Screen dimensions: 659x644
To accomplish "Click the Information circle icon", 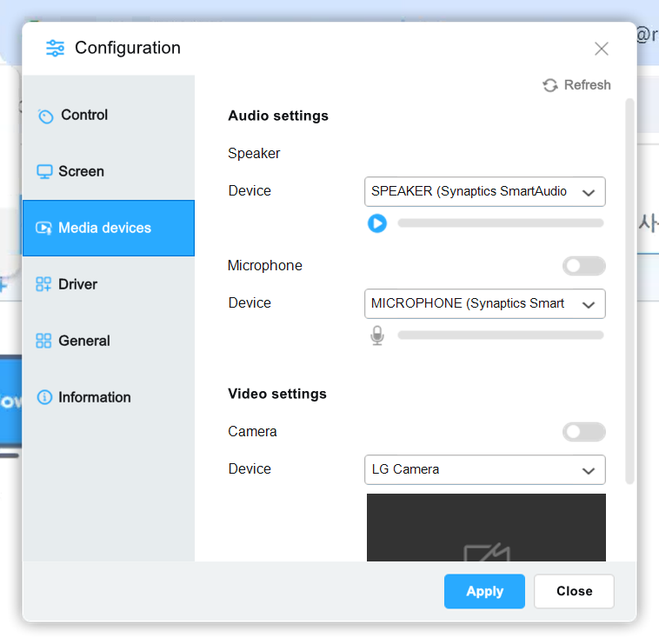I will [x=44, y=397].
